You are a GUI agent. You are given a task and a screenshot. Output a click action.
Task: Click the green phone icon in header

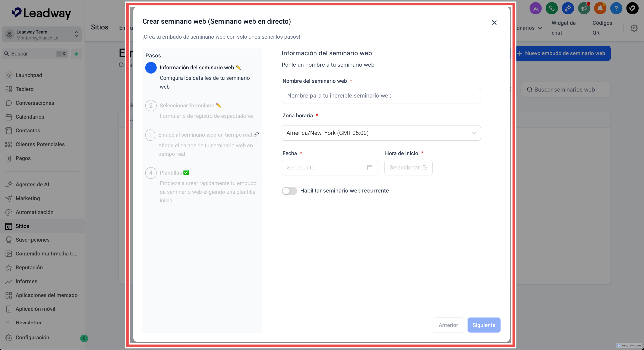(552, 9)
